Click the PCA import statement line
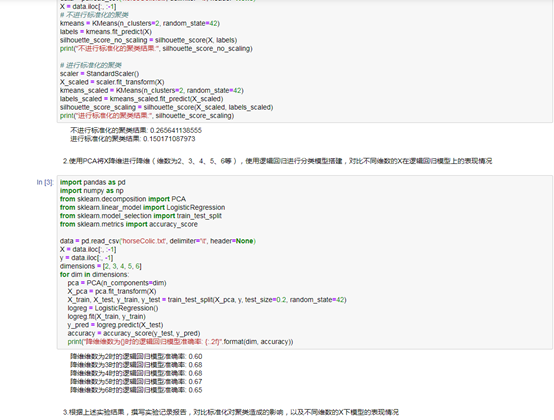The image size is (554, 420). click(x=123, y=199)
